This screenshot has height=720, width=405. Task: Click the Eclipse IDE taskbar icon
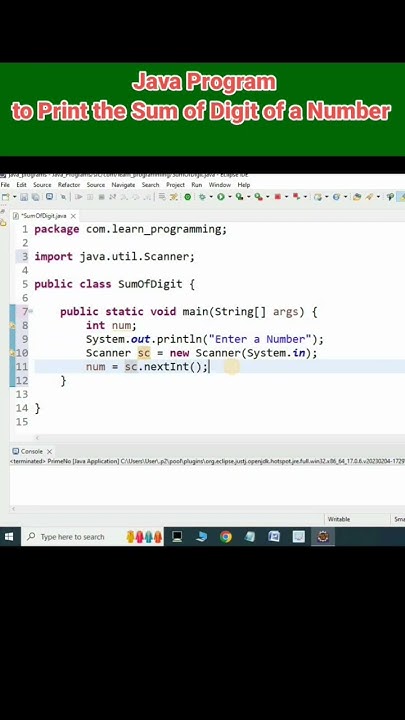323,536
